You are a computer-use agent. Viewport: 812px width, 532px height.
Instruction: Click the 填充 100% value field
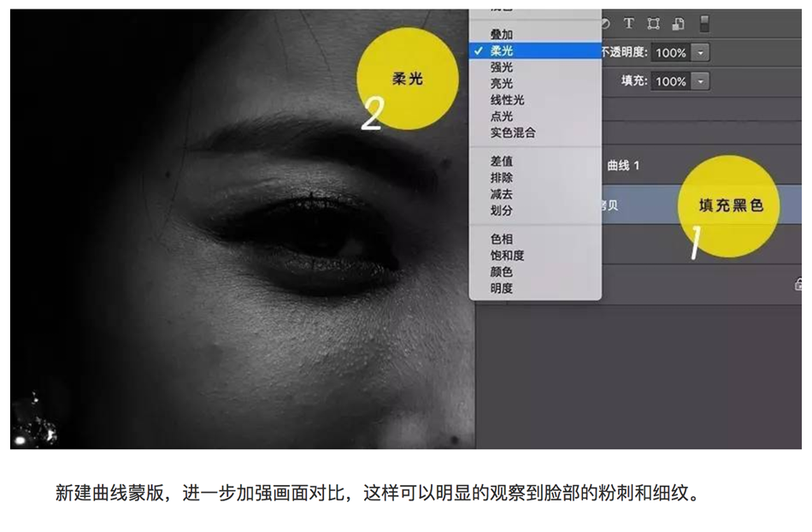click(671, 81)
